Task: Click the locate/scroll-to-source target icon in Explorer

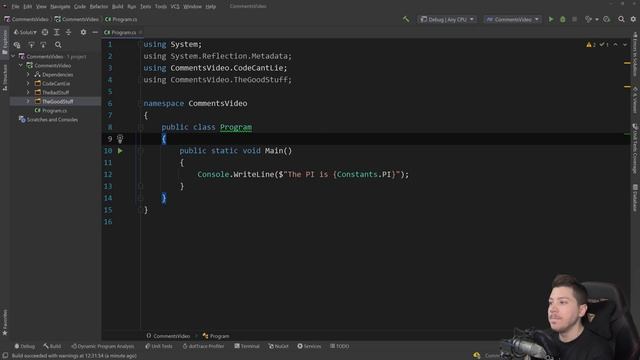Action: tap(45, 32)
